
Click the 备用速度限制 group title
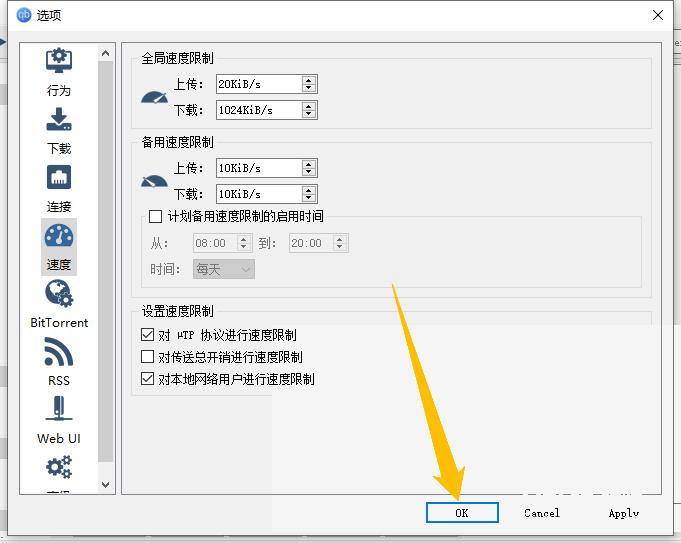click(178, 142)
